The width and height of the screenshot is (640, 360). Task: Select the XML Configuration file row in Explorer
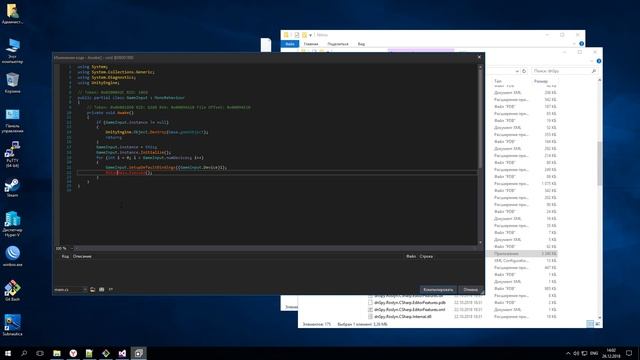pos(522,260)
